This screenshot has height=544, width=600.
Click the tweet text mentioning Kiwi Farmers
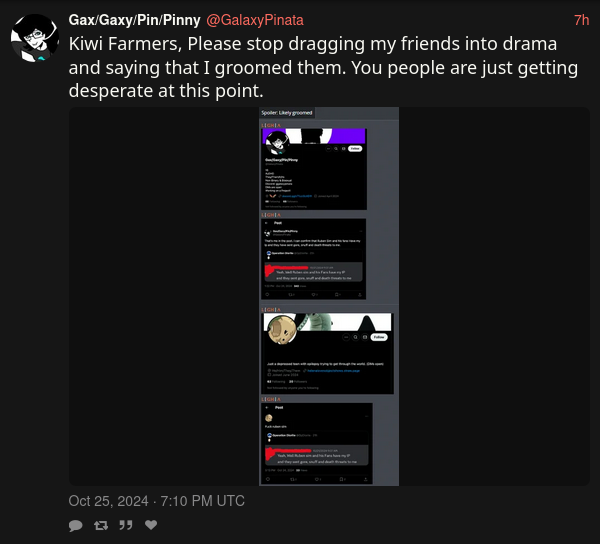point(323,67)
